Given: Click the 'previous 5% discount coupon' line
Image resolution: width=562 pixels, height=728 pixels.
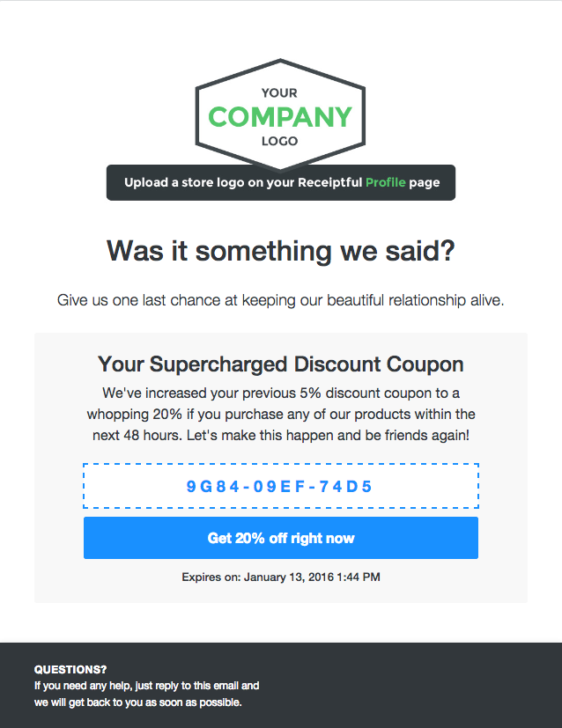Looking at the screenshot, I should click(x=281, y=392).
